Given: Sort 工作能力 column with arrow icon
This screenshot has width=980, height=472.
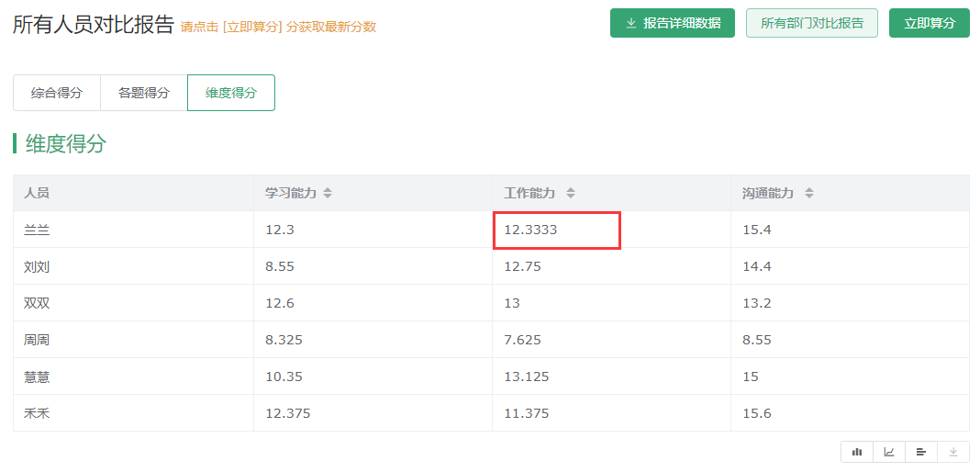Looking at the screenshot, I should (x=570, y=193).
